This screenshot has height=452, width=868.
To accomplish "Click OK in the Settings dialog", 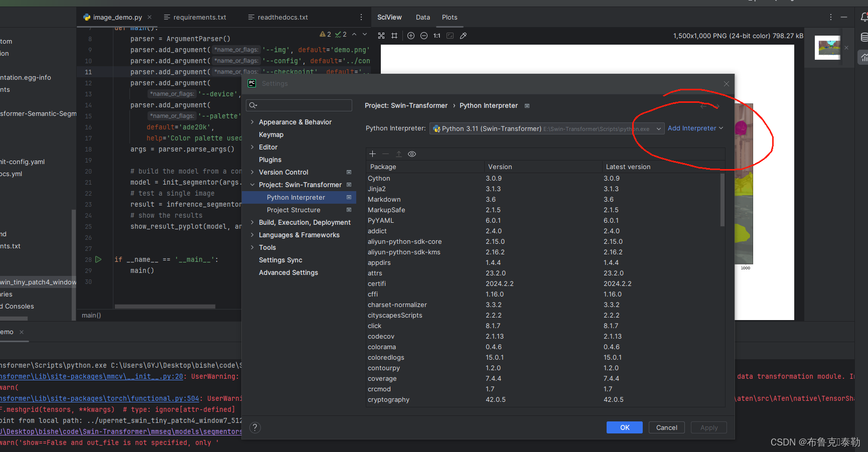I will (x=625, y=427).
